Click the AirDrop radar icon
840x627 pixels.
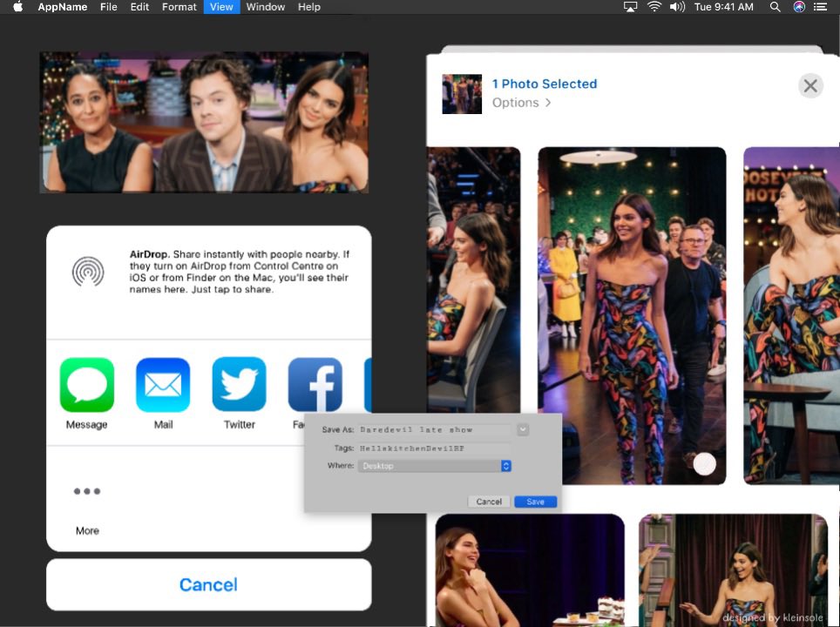(x=88, y=272)
